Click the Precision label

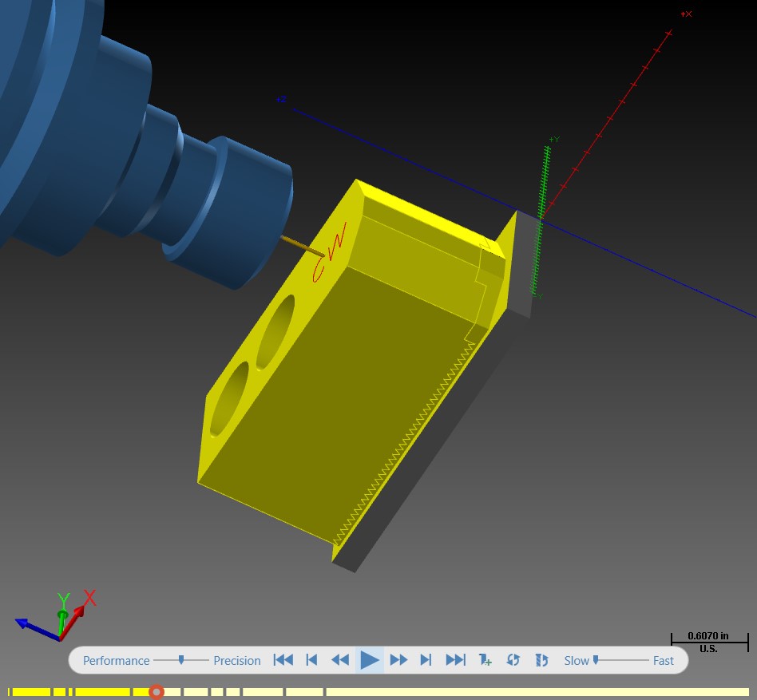(237, 660)
